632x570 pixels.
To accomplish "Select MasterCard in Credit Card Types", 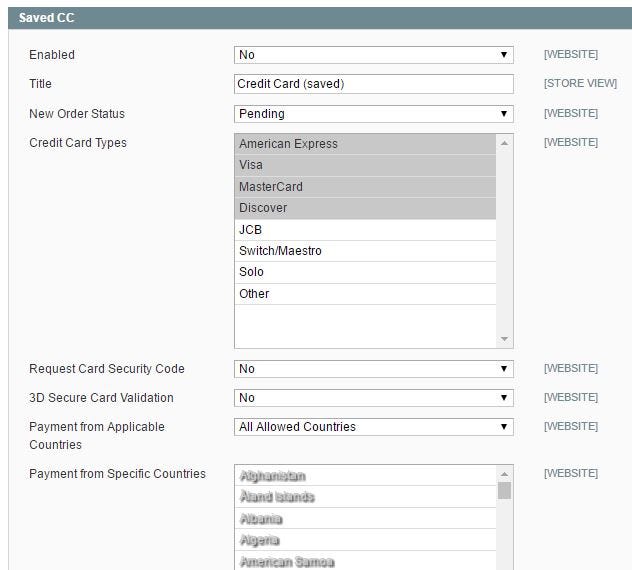I will coord(365,187).
